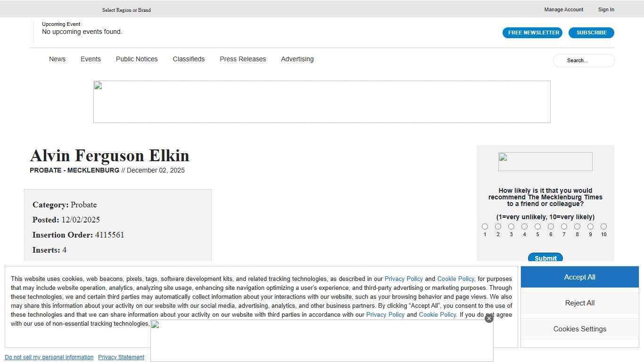644x362 pixels.
Task: Close the bottom ad overlay
Action: (x=489, y=319)
